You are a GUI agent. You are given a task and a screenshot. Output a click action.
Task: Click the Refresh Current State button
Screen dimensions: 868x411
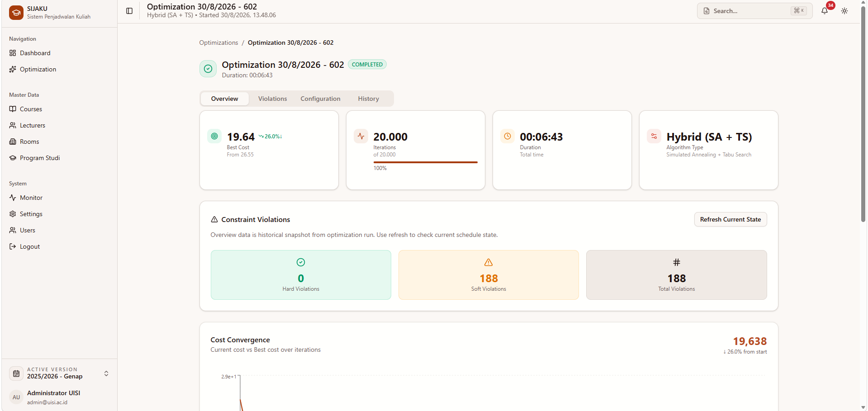click(730, 219)
